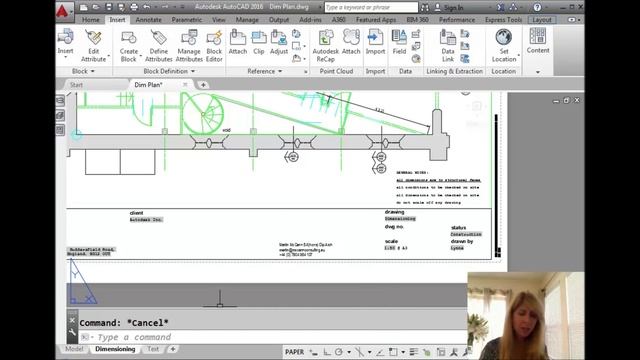Open the AutoCAD application menu button
Viewport: 640px width, 360px height.
64,11
